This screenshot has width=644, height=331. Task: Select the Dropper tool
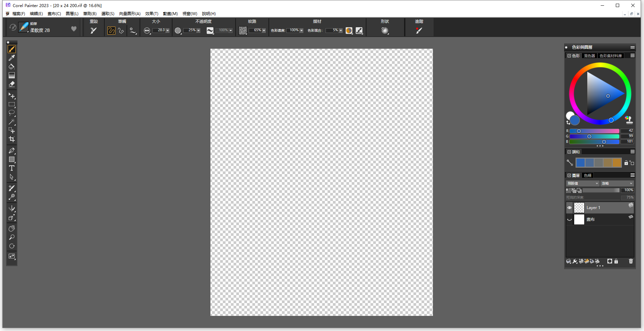coord(12,58)
